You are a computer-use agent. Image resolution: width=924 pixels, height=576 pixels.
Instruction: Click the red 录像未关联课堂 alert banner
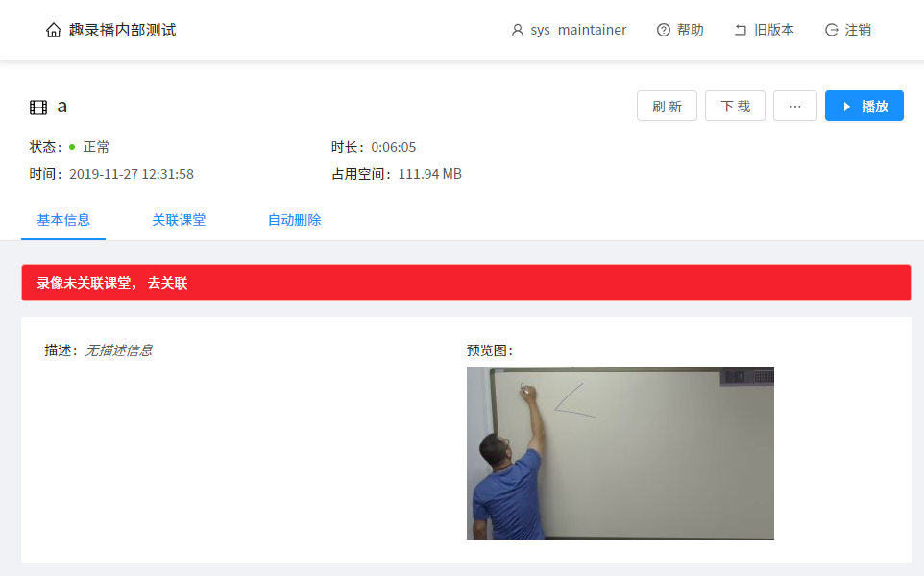click(466, 282)
